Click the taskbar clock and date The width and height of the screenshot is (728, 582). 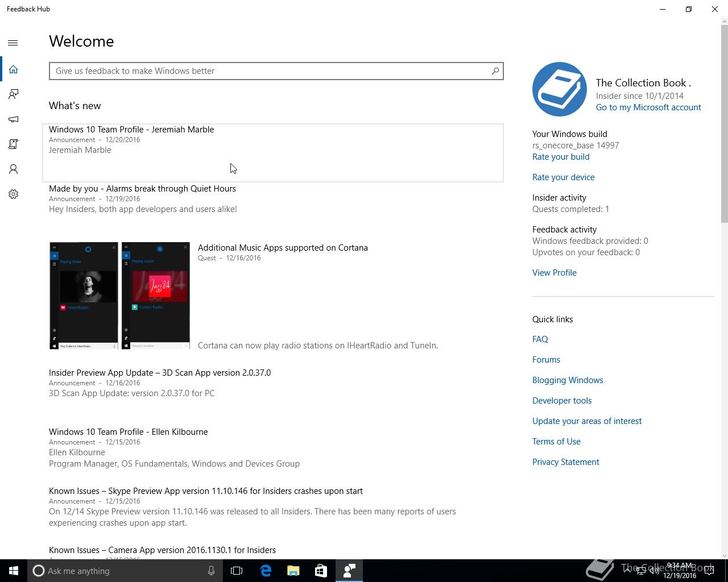click(680, 571)
